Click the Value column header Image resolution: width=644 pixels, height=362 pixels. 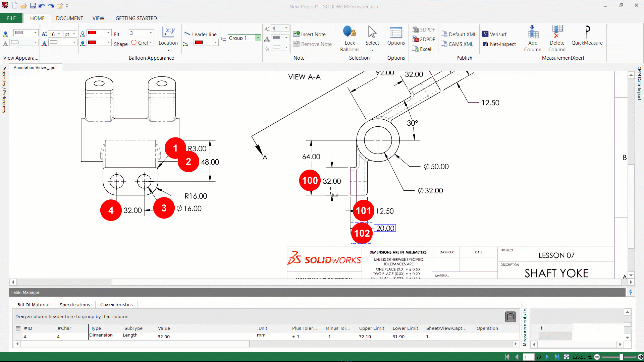point(164,328)
